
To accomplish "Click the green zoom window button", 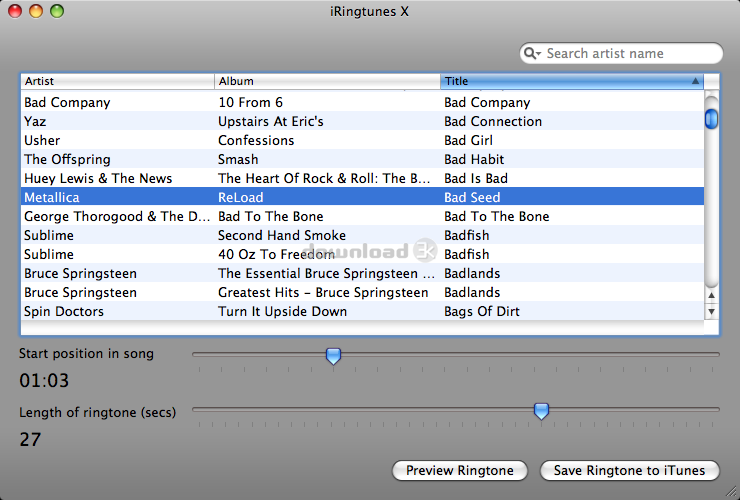I will (57, 11).
